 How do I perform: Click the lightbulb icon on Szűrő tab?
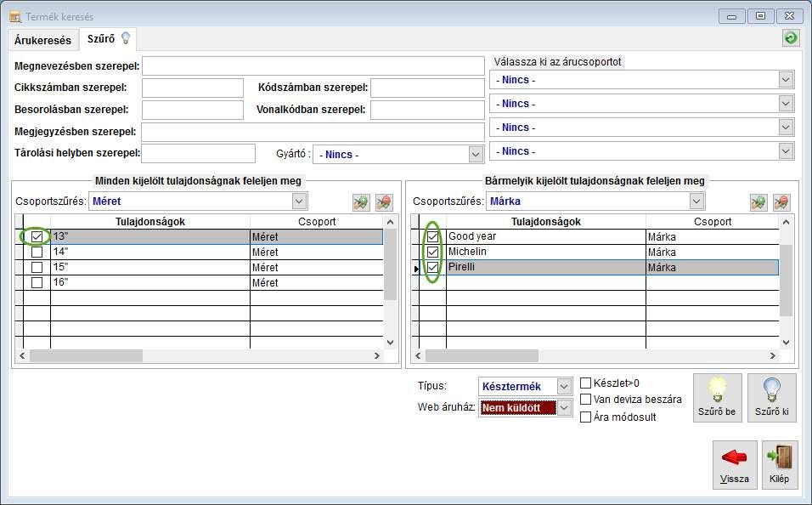point(126,38)
